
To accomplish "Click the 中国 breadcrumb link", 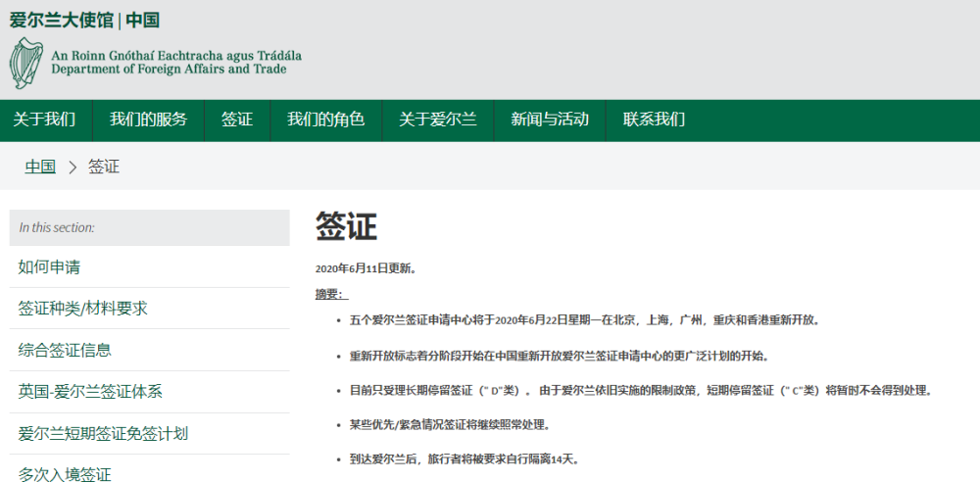I will point(40,167).
